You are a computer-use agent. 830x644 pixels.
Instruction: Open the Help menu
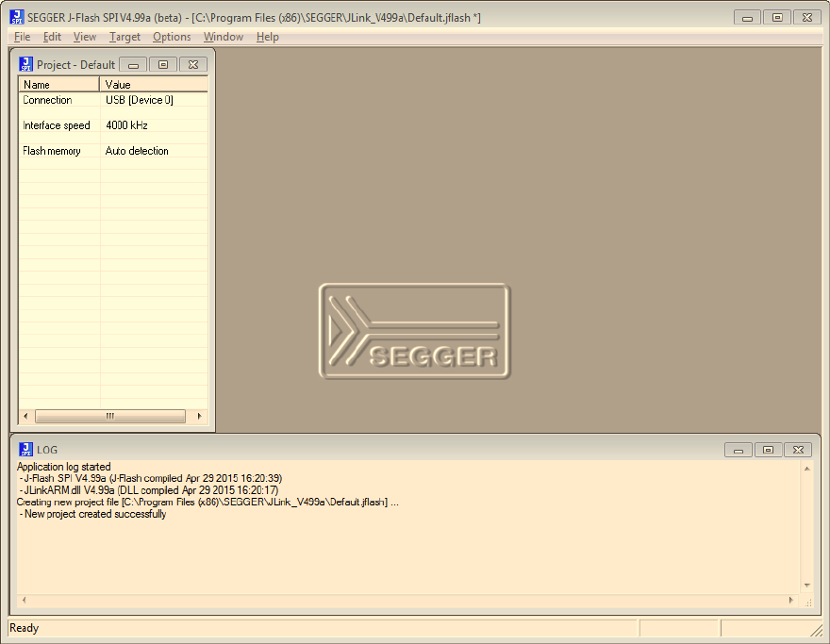[267, 37]
